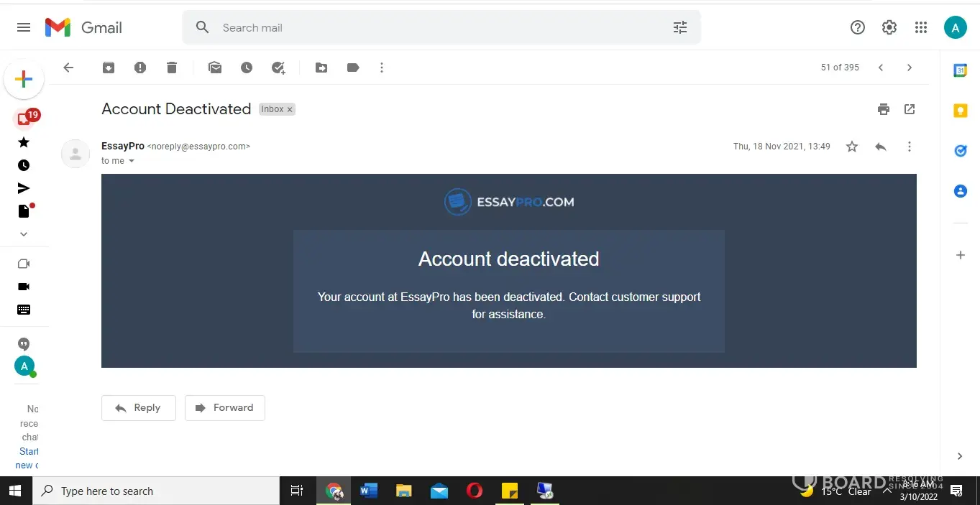Start a new meeting
Viewport: 980px width, 505px height.
pyautogui.click(x=24, y=264)
